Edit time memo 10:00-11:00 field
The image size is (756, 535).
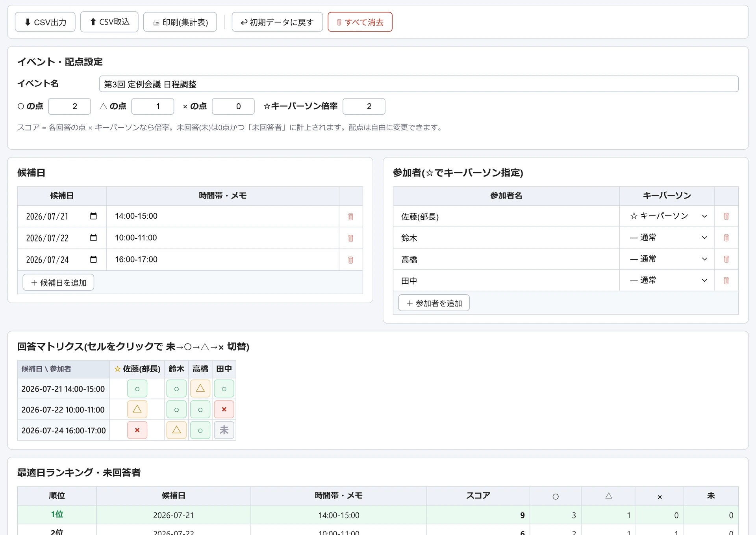pyautogui.click(x=223, y=238)
